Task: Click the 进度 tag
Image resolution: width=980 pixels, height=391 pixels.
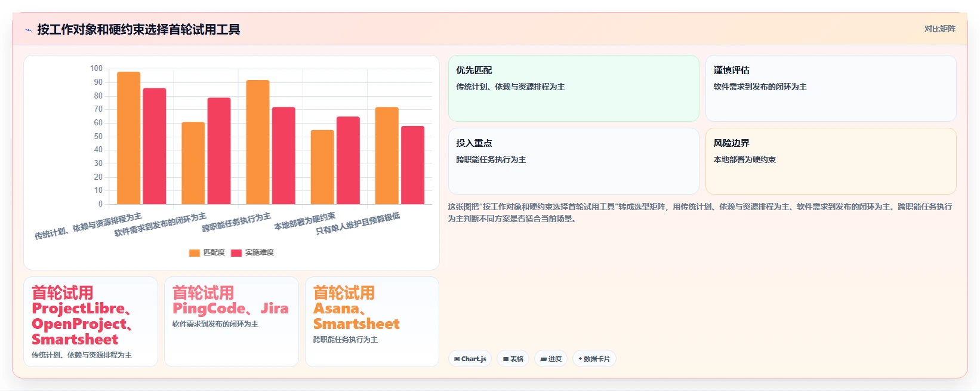Action: pyautogui.click(x=550, y=359)
